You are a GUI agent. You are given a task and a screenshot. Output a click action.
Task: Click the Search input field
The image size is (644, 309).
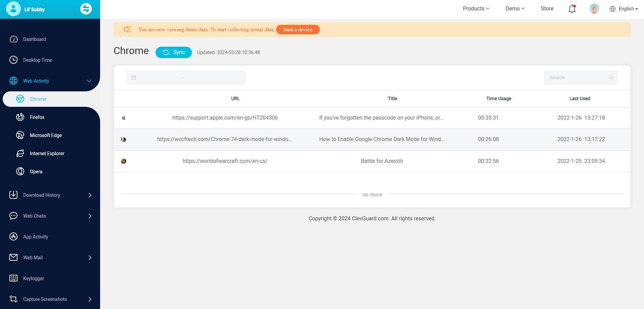(581, 78)
